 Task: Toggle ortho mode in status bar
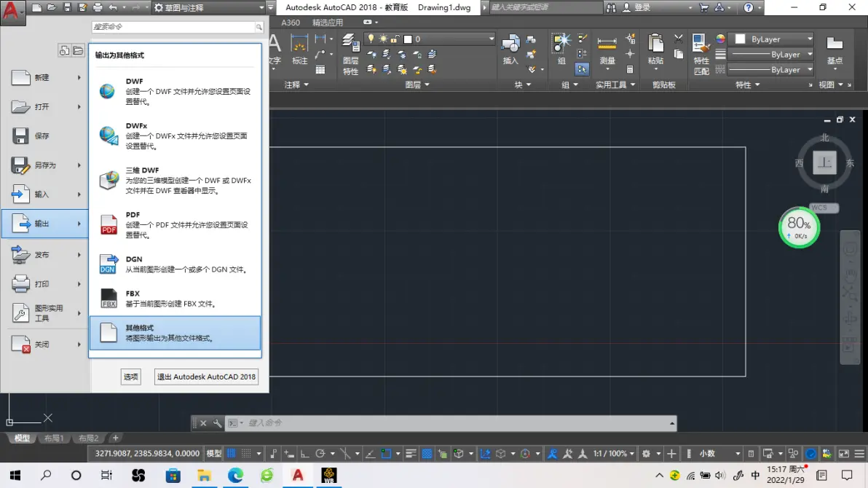pyautogui.click(x=304, y=454)
